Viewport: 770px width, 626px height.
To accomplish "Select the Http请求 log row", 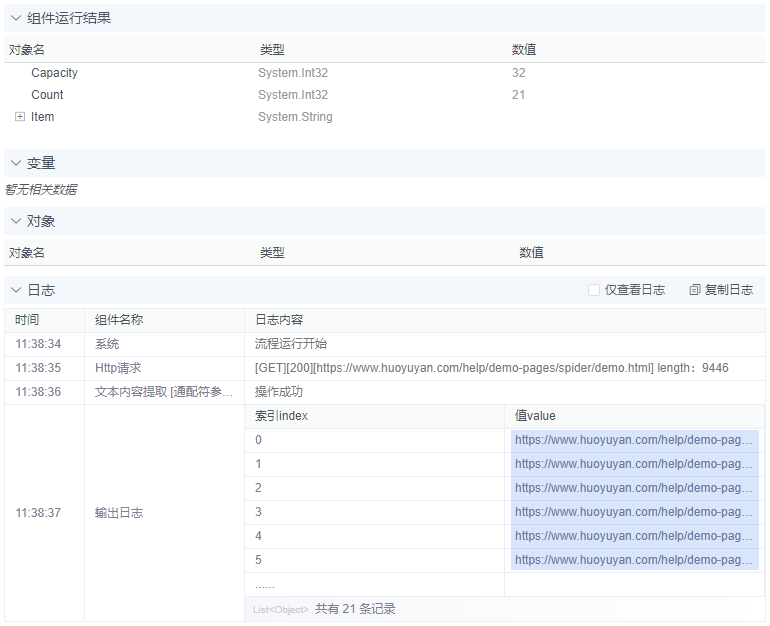I will tap(118, 368).
